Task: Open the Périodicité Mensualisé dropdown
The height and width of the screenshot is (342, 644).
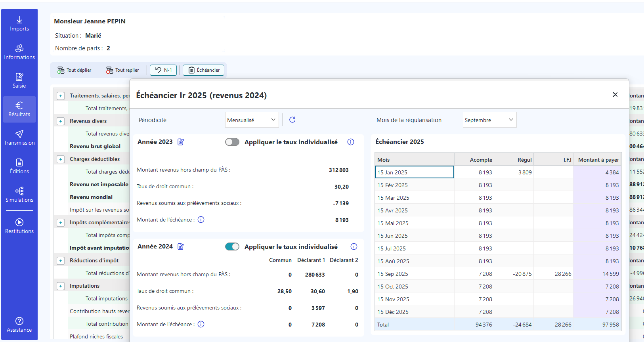Action: tap(252, 120)
